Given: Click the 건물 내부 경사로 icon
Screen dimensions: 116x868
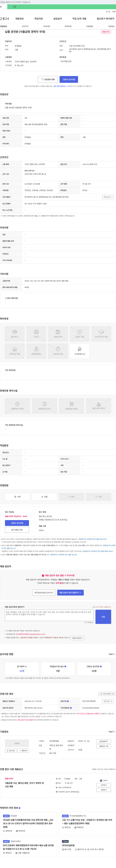Looking at the screenshot, I should click(x=98, y=406).
